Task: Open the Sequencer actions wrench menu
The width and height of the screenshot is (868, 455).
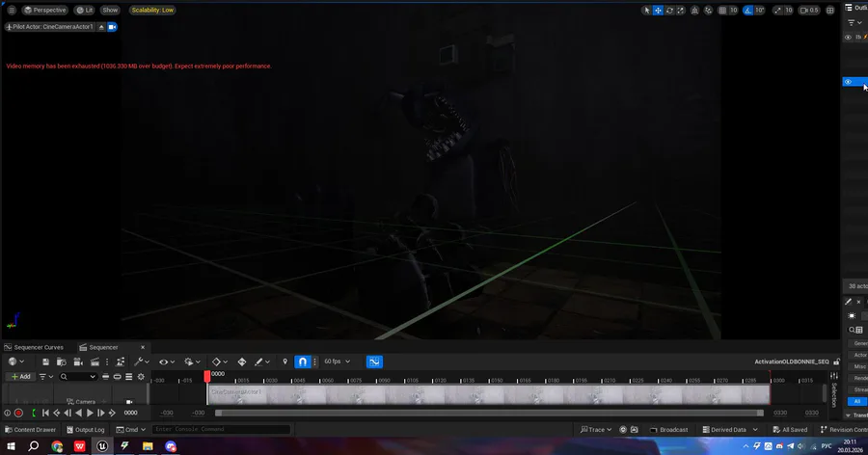Action: point(142,361)
